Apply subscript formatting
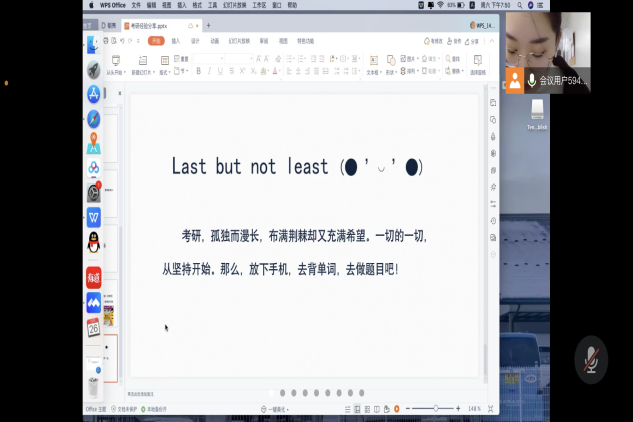 point(253,71)
